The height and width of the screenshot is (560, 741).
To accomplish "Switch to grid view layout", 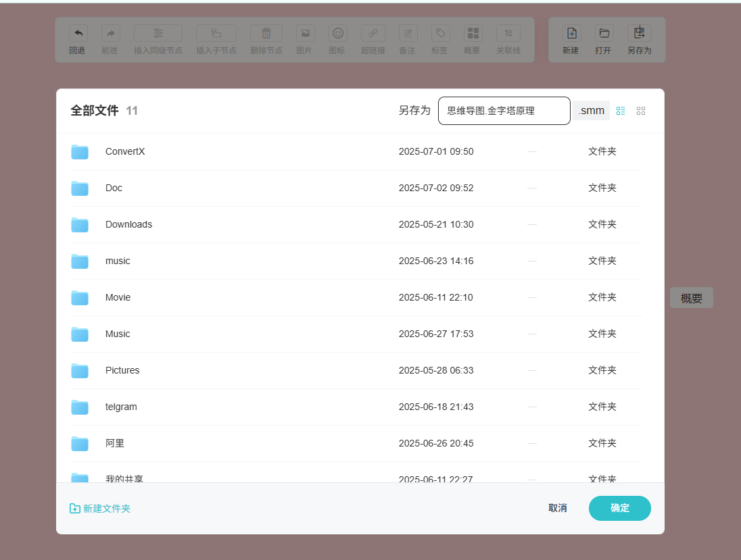I will coord(641,111).
